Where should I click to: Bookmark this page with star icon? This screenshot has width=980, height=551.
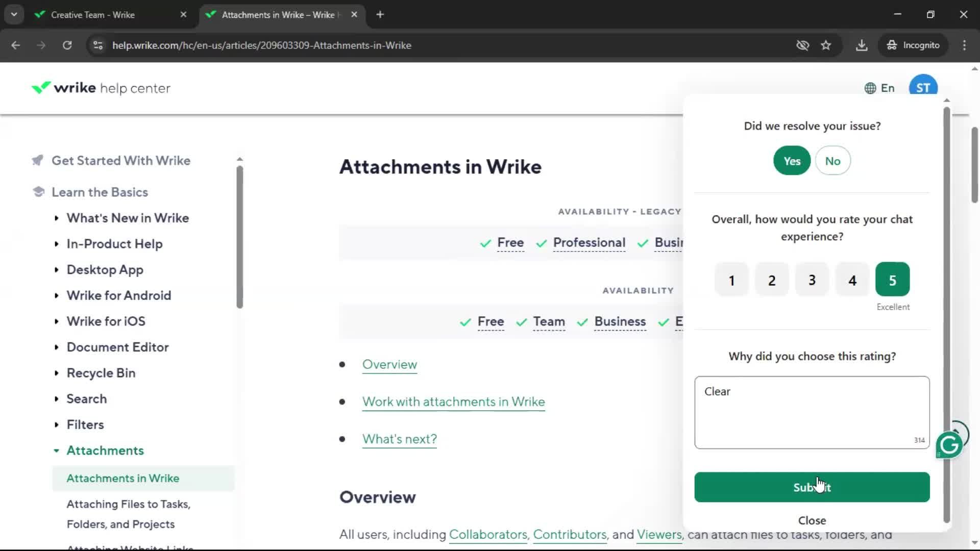tap(826, 45)
